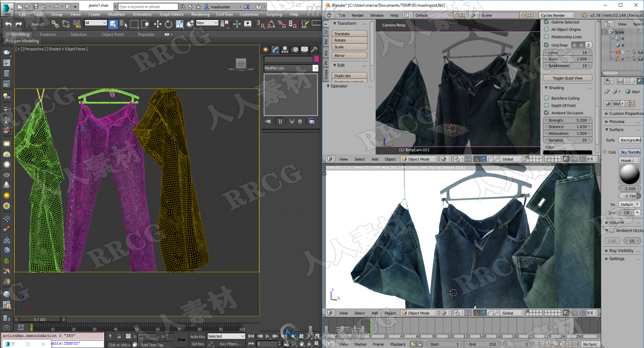Choose the Select and Rotate tool
644x348 pixels.
(x=168, y=24)
